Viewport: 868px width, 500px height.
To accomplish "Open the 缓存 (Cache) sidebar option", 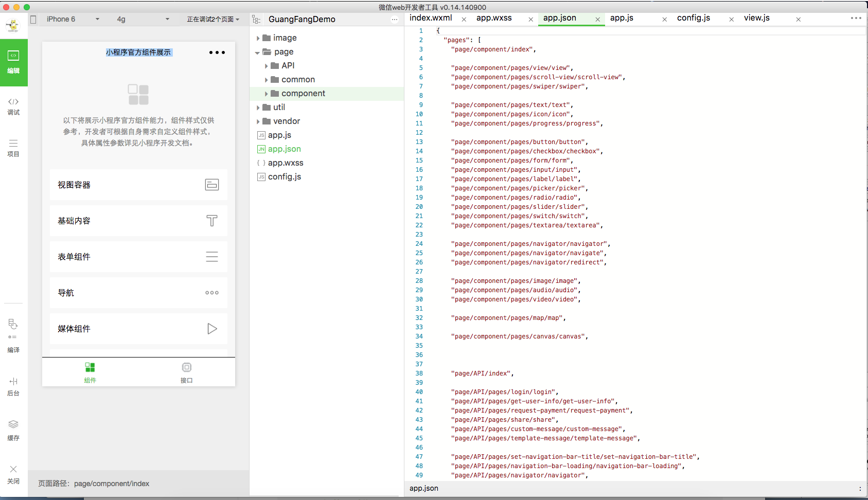I will coord(13,431).
